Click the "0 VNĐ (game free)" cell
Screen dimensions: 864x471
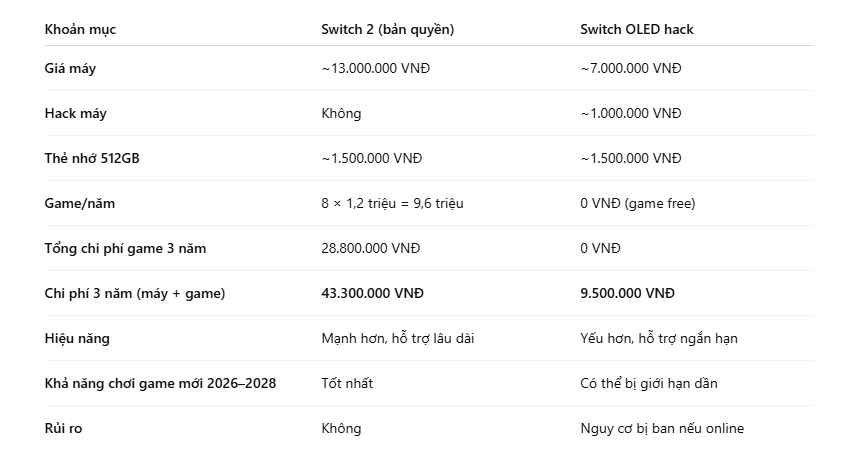(638, 204)
